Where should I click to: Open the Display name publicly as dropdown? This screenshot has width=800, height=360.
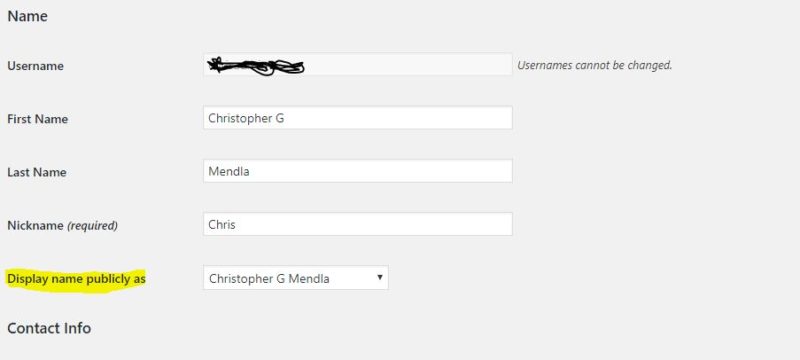click(295, 278)
